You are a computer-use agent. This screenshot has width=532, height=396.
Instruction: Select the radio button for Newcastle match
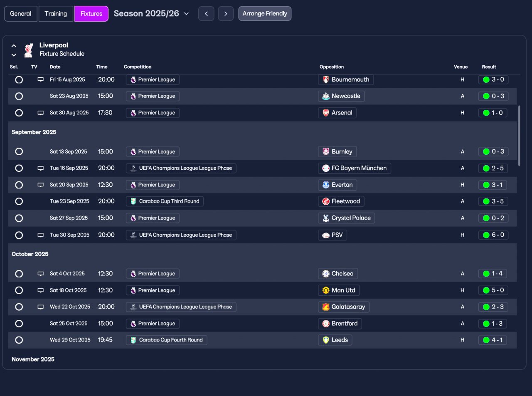[19, 96]
